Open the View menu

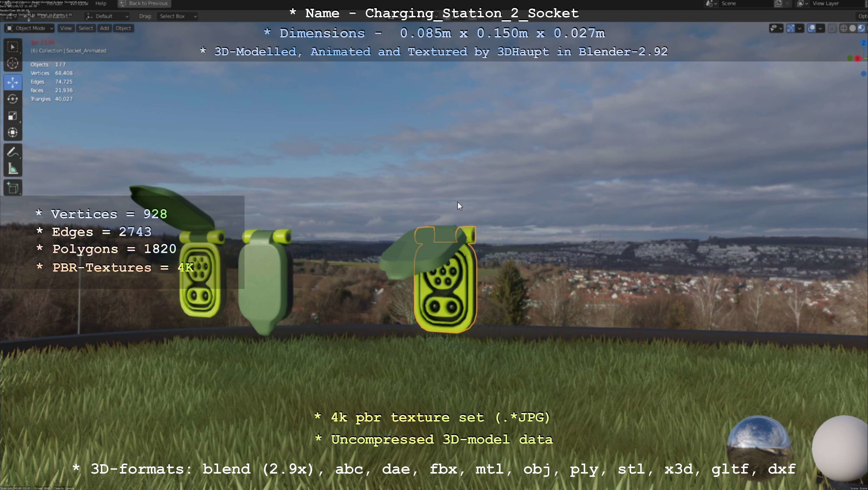tap(66, 28)
